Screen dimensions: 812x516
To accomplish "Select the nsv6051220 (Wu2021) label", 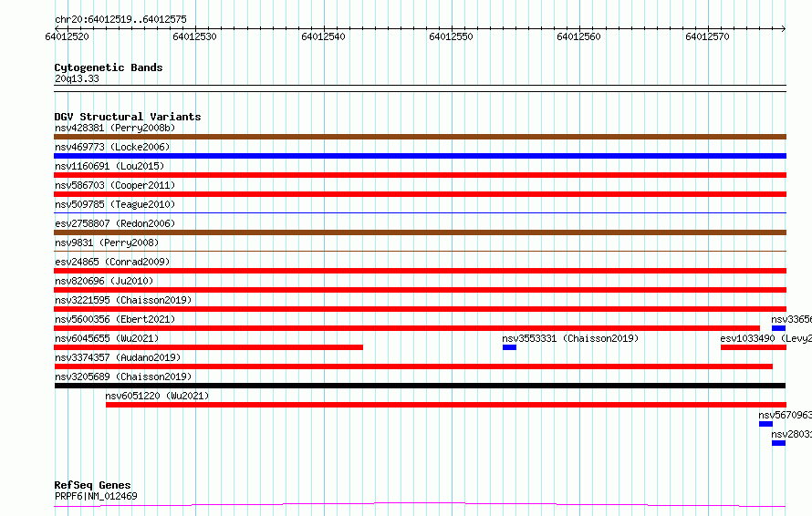I will point(158,396).
